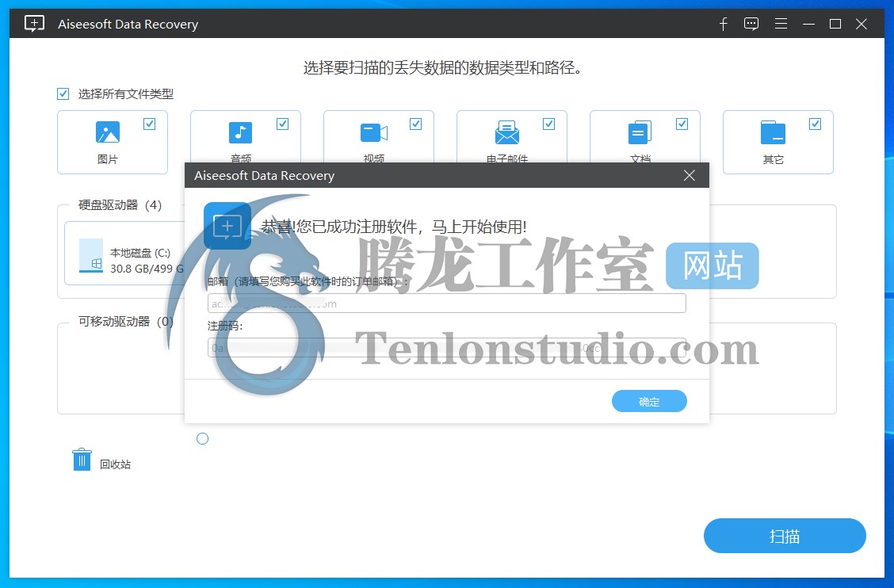The width and height of the screenshot is (894, 588).
Task: Click the 本地磁盘 (C:) drive label
Action: coord(140,253)
